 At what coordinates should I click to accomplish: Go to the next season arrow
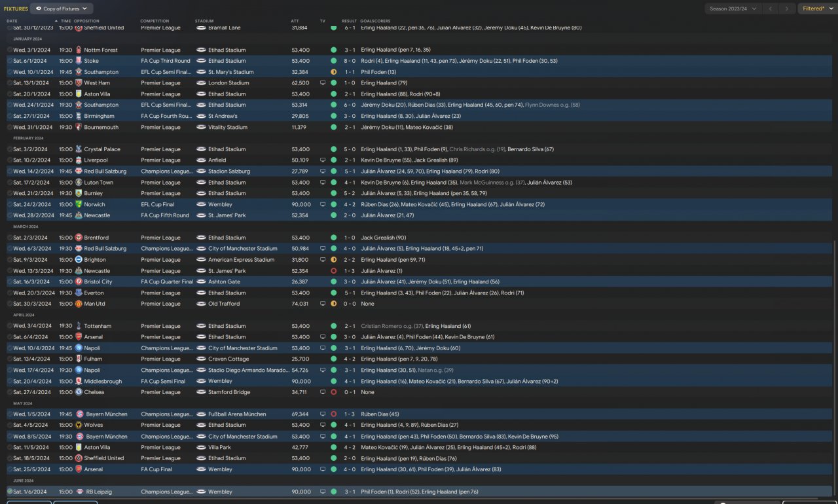point(787,9)
